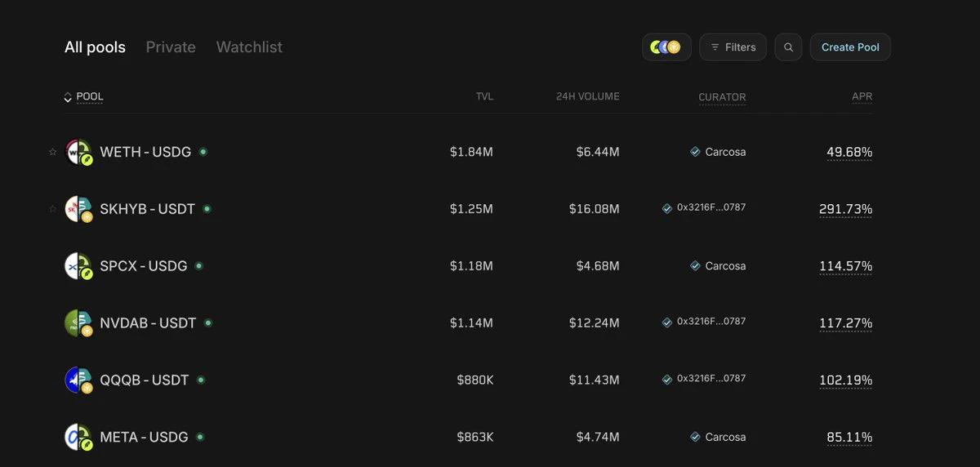Open the search magnifier icon
This screenshot has height=467, width=980.
[788, 47]
